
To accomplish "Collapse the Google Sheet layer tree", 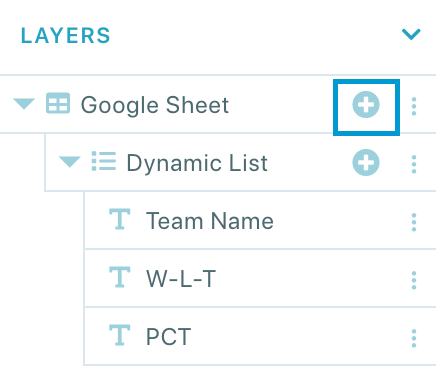I will tap(24, 104).
